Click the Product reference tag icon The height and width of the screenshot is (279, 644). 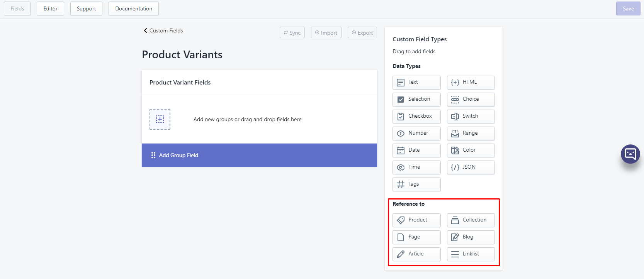coord(401,220)
